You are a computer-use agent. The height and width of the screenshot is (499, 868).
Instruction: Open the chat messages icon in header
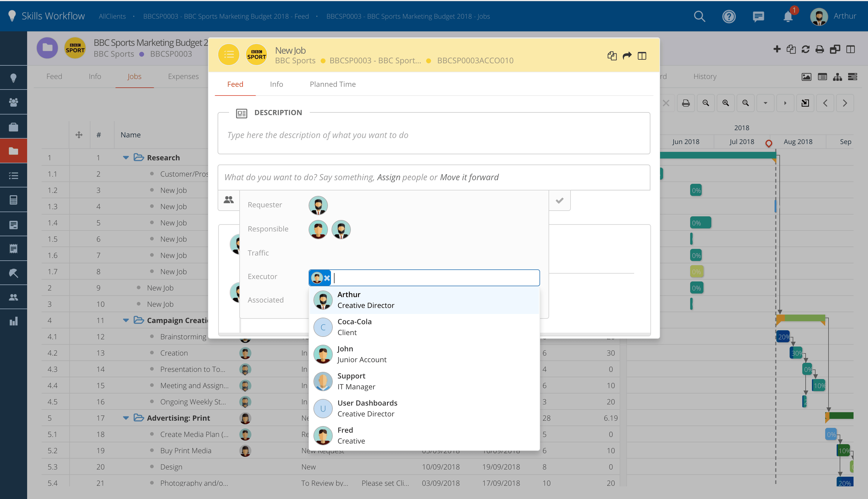click(x=758, y=16)
